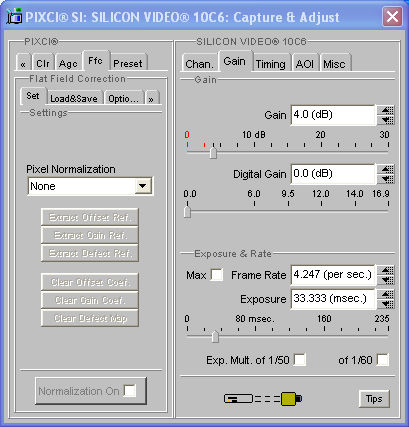
Task: Check the of 1/60 exposure multiple box
Action: click(x=382, y=360)
